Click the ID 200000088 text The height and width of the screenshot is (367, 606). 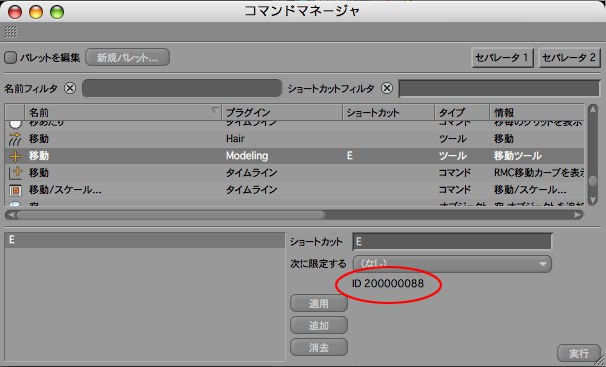click(388, 284)
